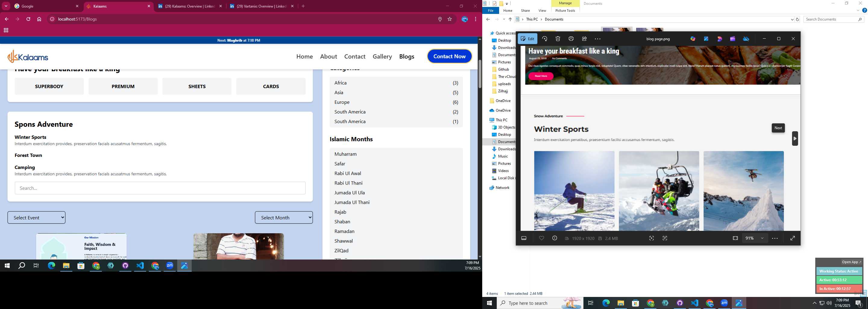The width and height of the screenshot is (868, 309).
Task: Click location pin icon in Chrome address bar
Action: click(x=440, y=19)
